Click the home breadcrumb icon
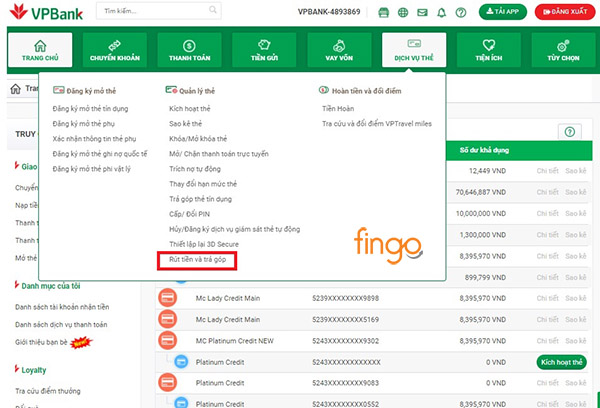This screenshot has width=600, height=408. coord(15,89)
